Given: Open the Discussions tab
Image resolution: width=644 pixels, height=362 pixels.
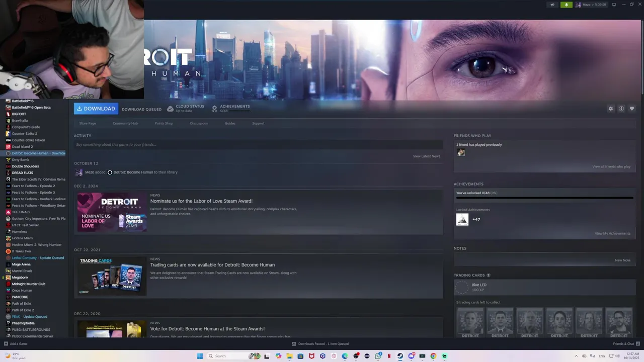Looking at the screenshot, I should click(199, 123).
